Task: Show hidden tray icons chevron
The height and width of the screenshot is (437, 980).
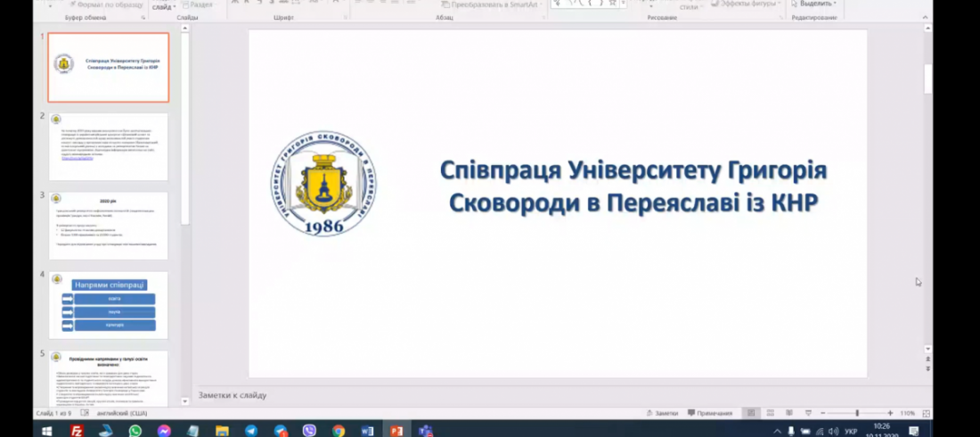Action: coord(777,432)
